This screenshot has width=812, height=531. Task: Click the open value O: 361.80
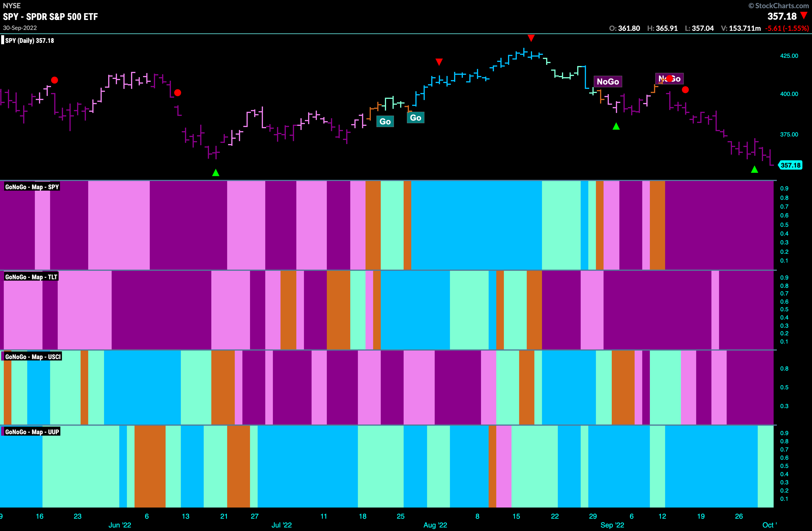[x=624, y=28]
